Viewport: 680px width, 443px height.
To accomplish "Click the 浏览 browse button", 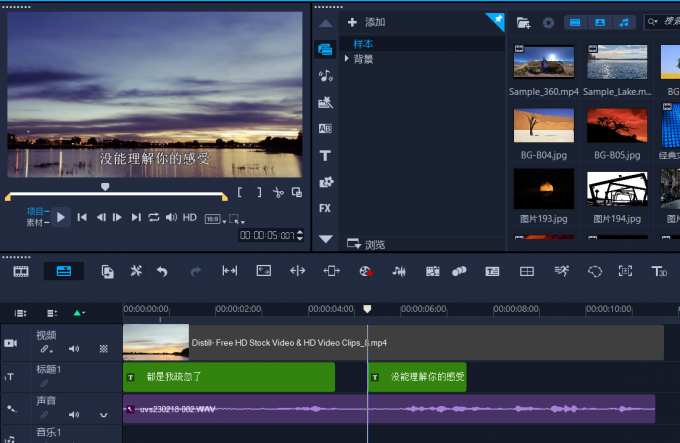I will pyautogui.click(x=366, y=244).
